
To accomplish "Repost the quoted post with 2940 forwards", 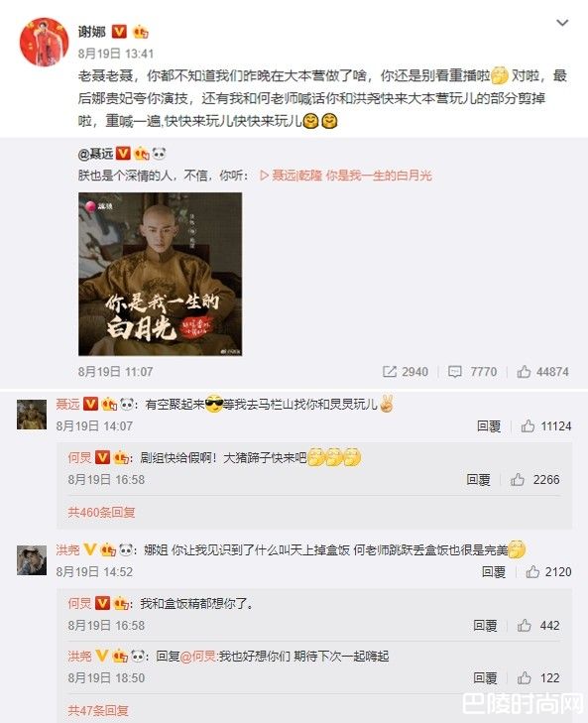I will click(x=406, y=372).
